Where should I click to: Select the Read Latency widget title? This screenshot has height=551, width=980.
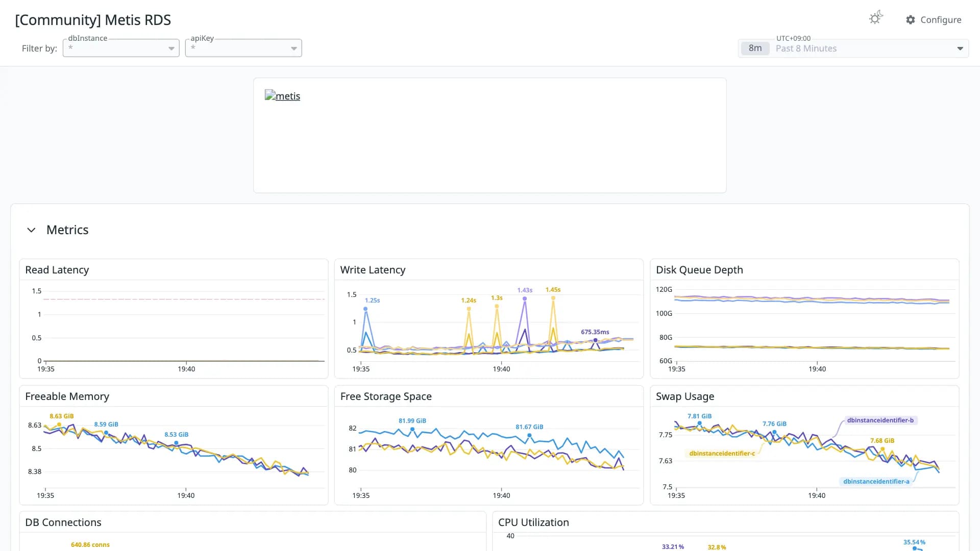click(57, 270)
